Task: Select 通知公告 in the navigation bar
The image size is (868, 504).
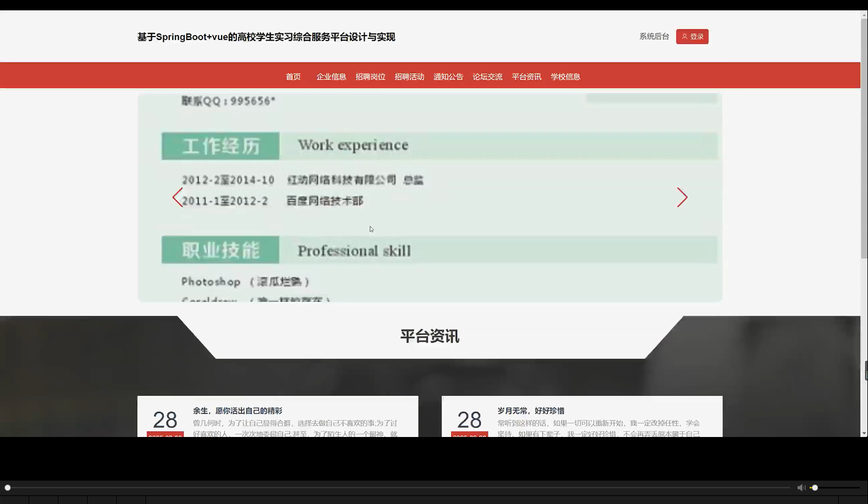Action: [x=448, y=77]
